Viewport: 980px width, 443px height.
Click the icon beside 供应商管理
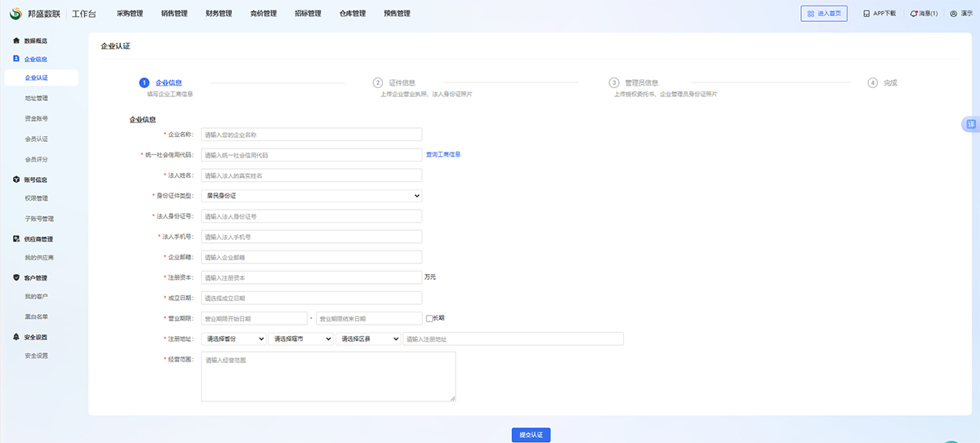click(x=16, y=239)
